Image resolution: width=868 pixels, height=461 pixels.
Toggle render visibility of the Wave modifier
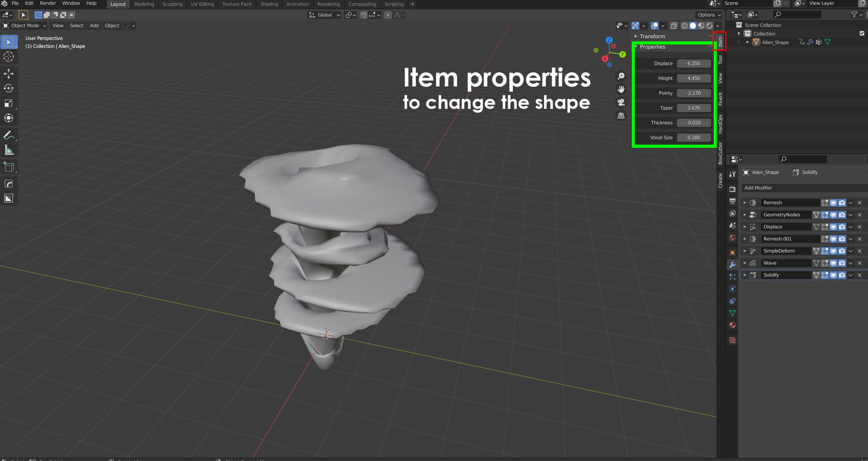pyautogui.click(x=842, y=263)
